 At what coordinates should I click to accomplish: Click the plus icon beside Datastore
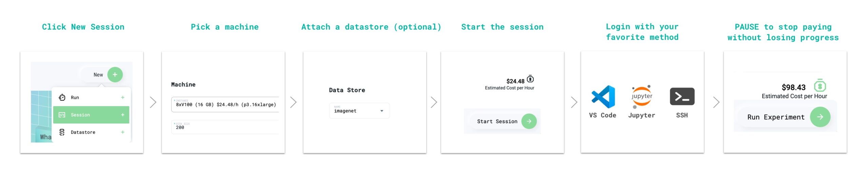pos(123,132)
